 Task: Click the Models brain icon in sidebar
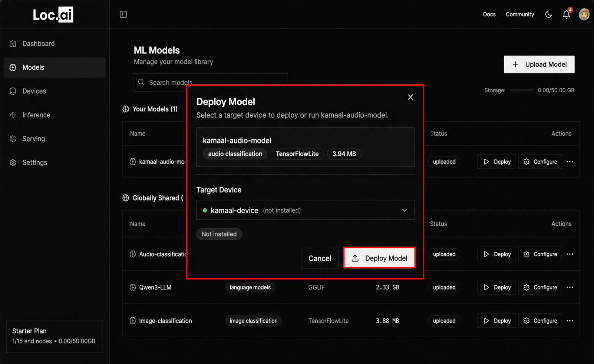click(13, 67)
